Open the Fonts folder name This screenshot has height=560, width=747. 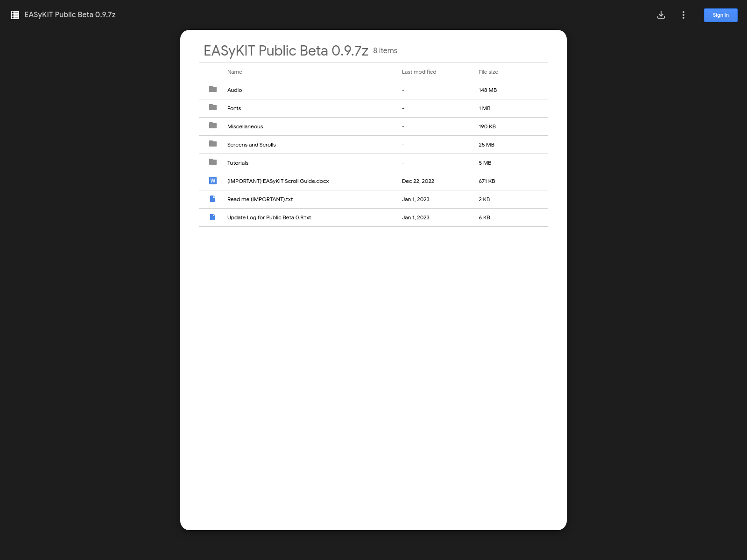point(234,108)
